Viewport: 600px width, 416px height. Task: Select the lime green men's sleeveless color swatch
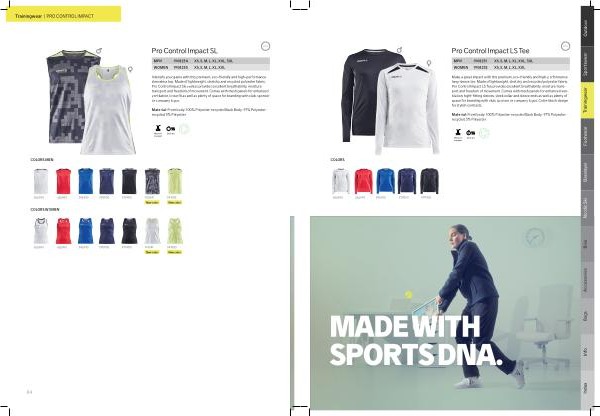(x=175, y=181)
